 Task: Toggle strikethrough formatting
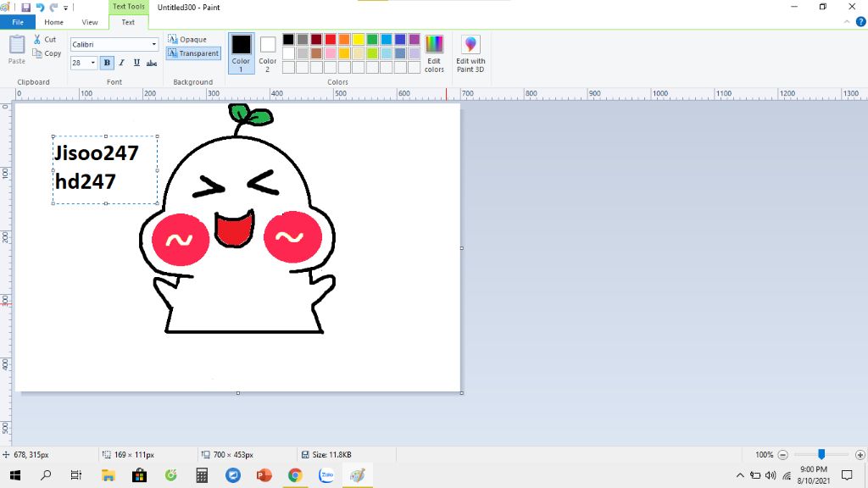[x=152, y=63]
